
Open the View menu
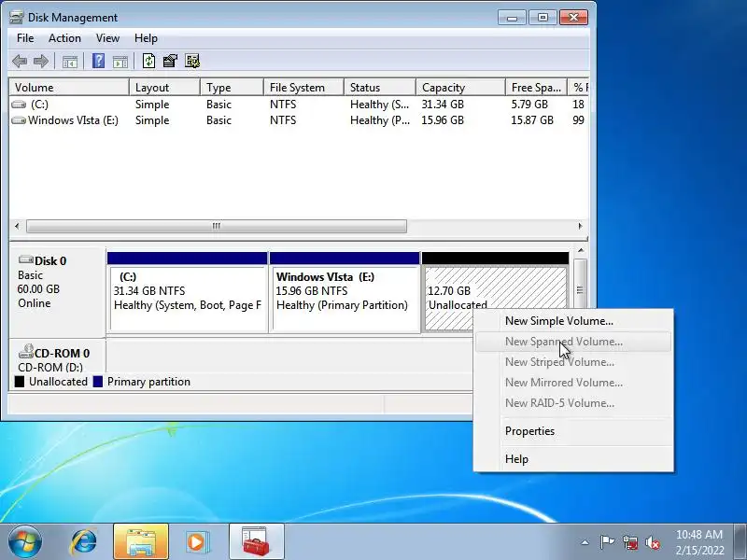pyautogui.click(x=107, y=38)
